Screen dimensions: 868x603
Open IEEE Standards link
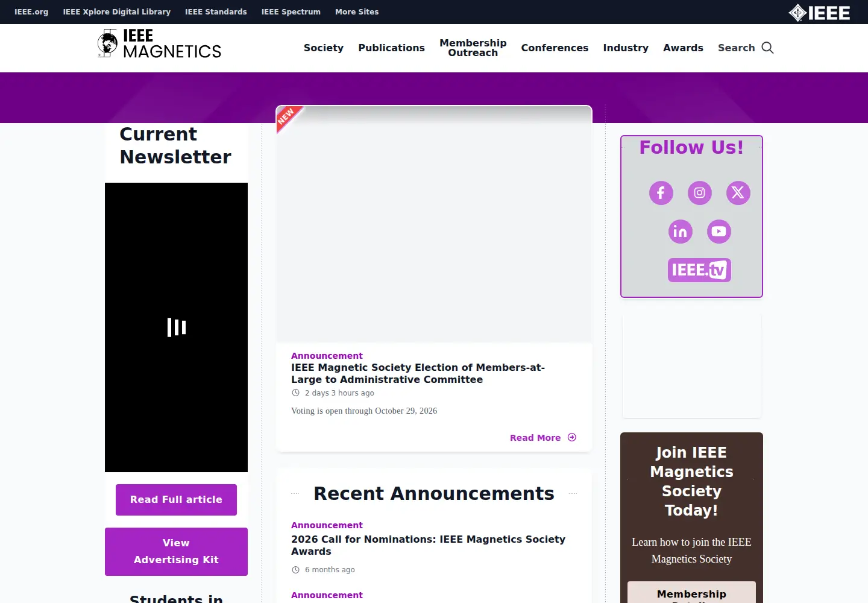click(x=216, y=11)
